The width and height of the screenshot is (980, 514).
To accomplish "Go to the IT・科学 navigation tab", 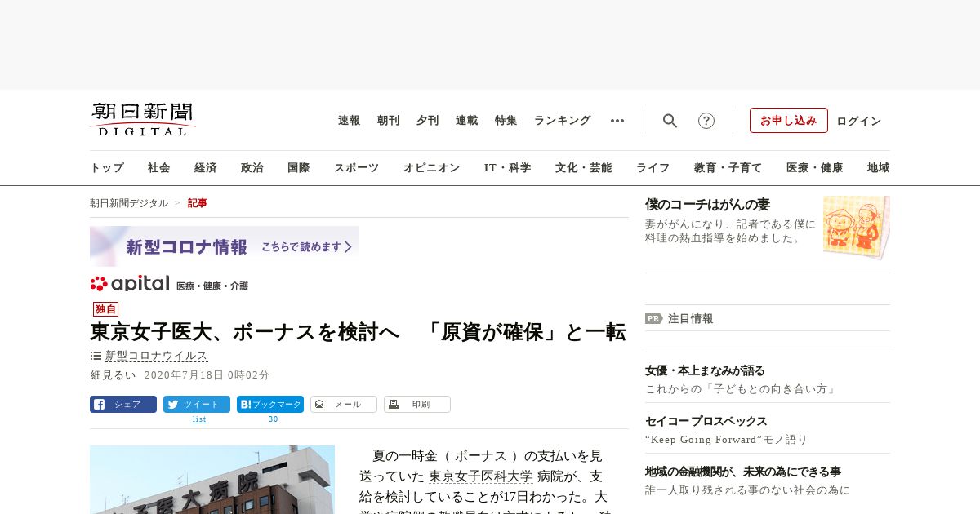I will [508, 168].
